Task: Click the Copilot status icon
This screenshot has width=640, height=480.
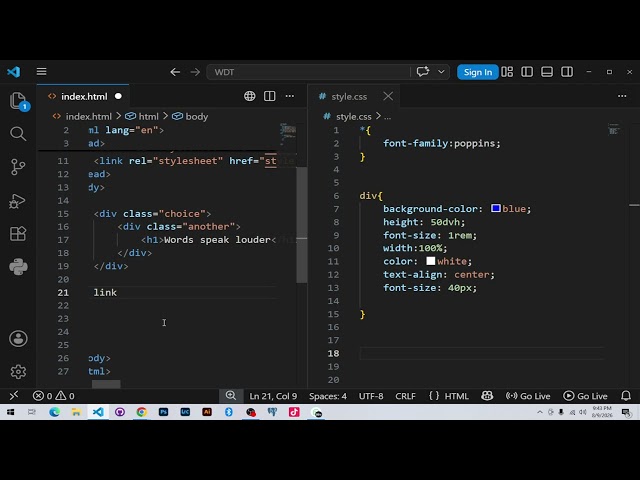Action: pos(487,396)
